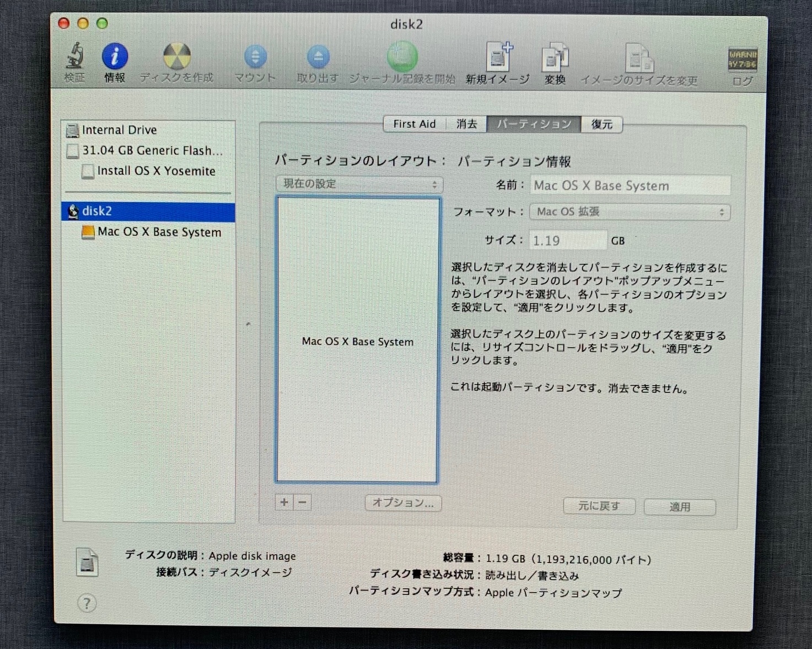Switch to the Partition (パーティション) tab
Image resolution: width=812 pixels, height=649 pixels.
[534, 125]
